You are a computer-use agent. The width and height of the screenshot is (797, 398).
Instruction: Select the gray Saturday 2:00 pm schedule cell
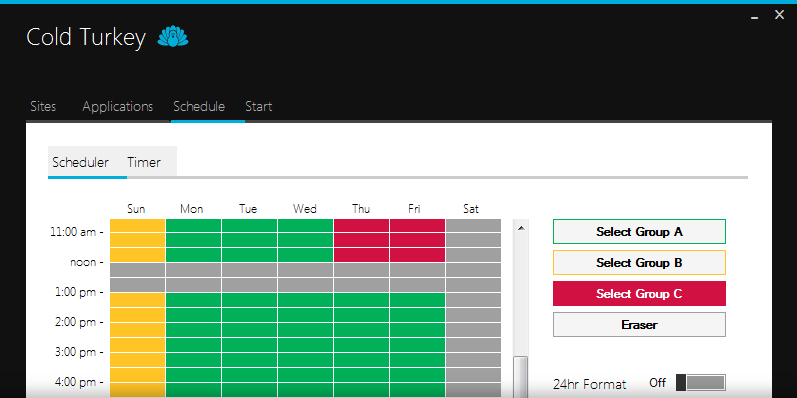pyautogui.click(x=473, y=330)
